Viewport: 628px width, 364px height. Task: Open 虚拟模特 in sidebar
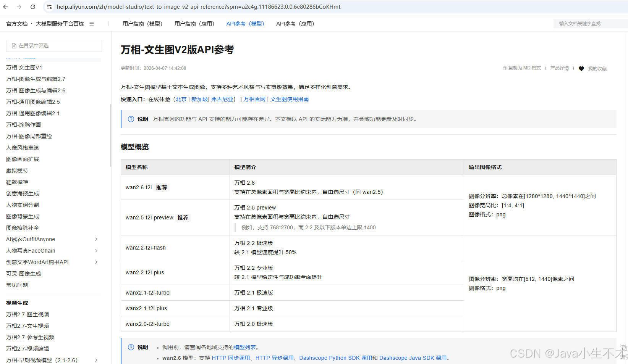click(x=17, y=171)
